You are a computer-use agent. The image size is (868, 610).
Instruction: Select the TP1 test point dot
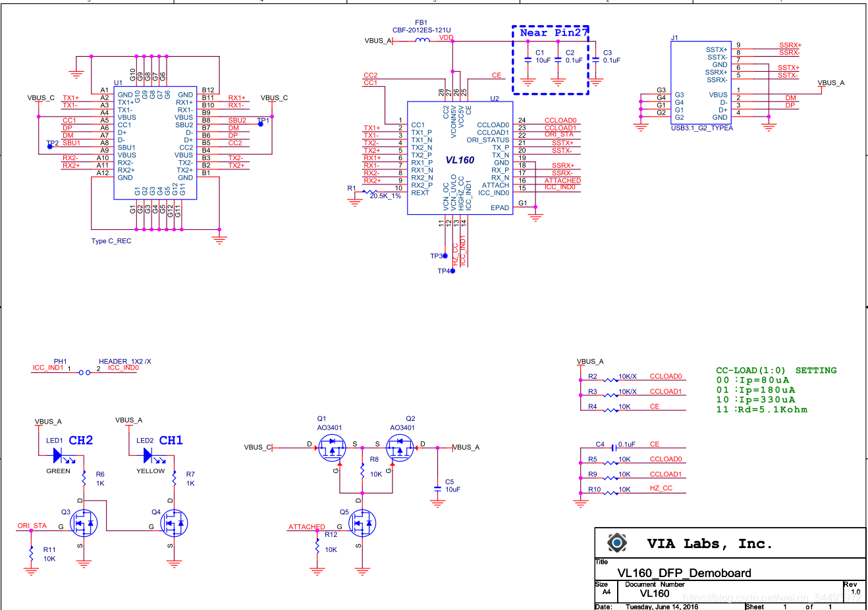coord(261,124)
